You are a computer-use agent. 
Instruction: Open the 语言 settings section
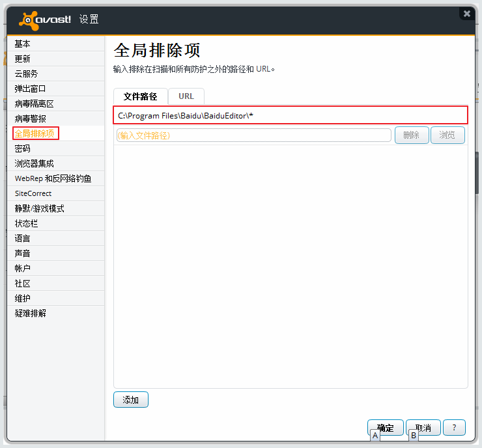pos(55,238)
